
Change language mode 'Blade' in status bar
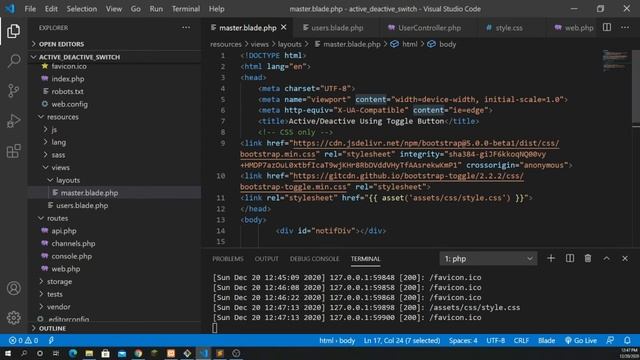546,340
